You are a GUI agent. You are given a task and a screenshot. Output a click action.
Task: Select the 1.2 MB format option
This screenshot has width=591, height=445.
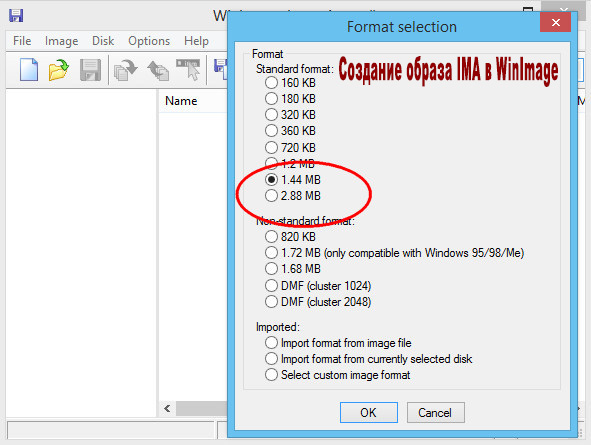[x=290, y=164]
